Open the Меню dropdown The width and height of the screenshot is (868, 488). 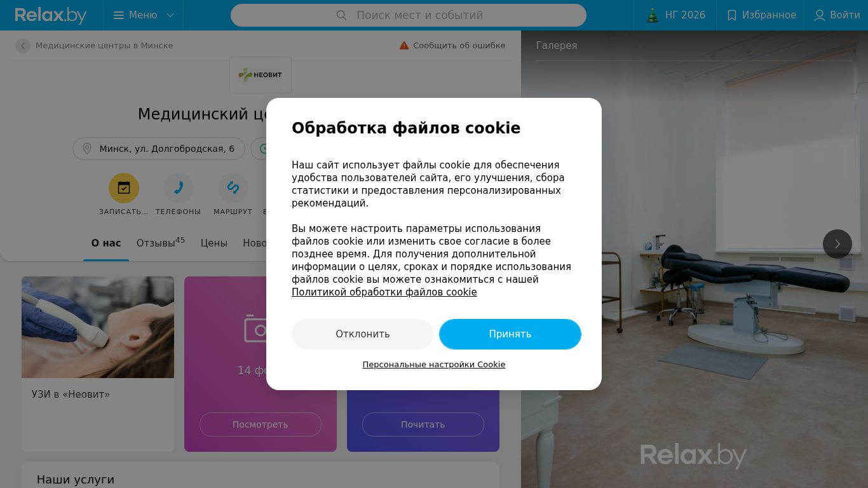coord(143,15)
